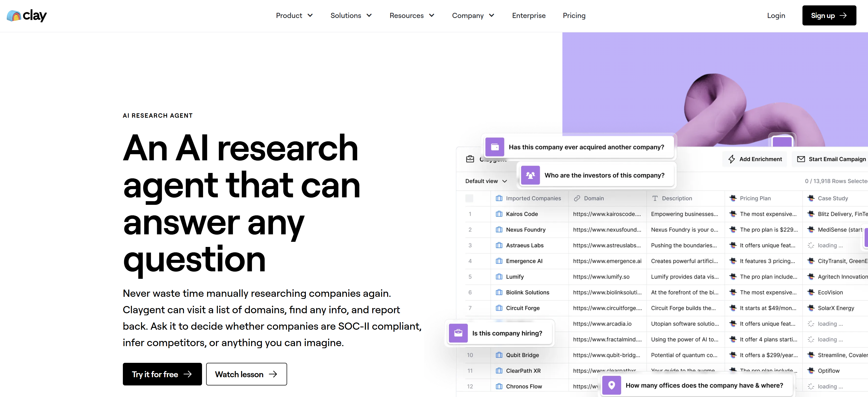868x397 pixels.
Task: Open the Company menu
Action: (x=473, y=15)
